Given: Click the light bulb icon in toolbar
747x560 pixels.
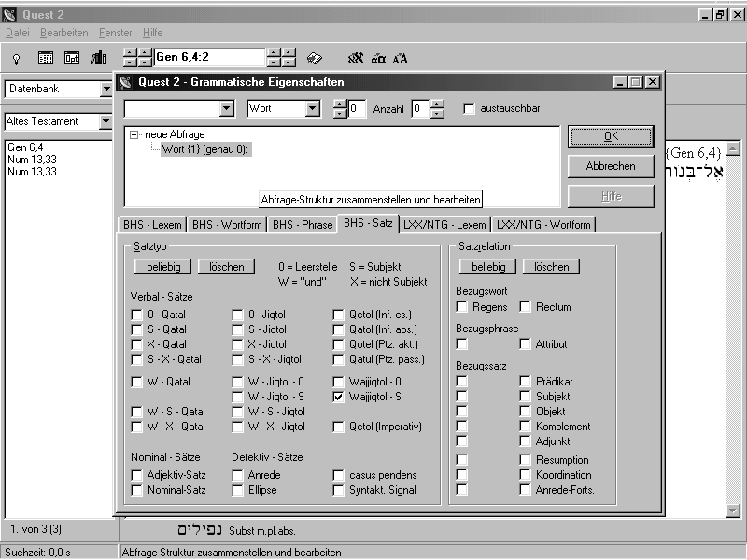Looking at the screenshot, I should (x=16, y=58).
